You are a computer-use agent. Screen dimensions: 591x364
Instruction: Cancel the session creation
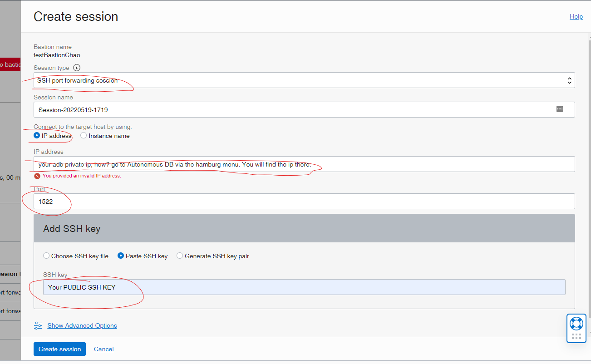pos(103,349)
